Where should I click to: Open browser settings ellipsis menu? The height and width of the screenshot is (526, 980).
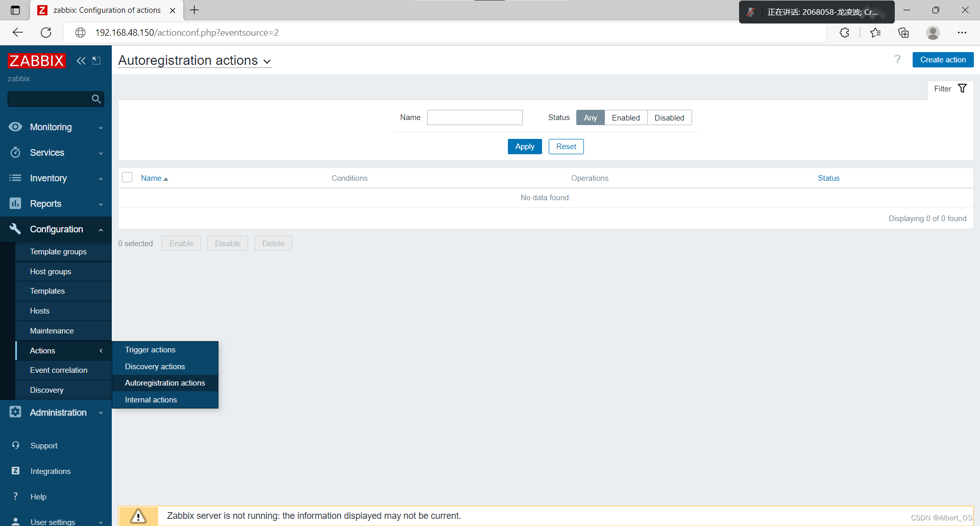[962, 33]
